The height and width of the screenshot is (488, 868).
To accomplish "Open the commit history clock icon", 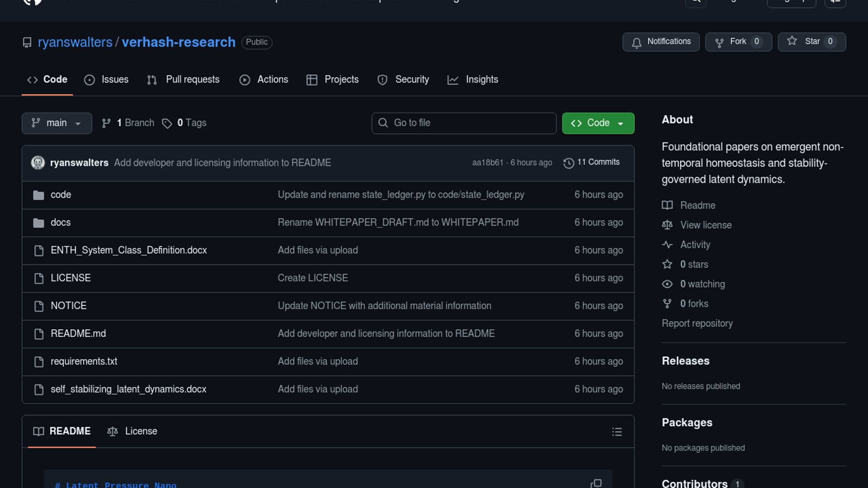I will tap(568, 163).
